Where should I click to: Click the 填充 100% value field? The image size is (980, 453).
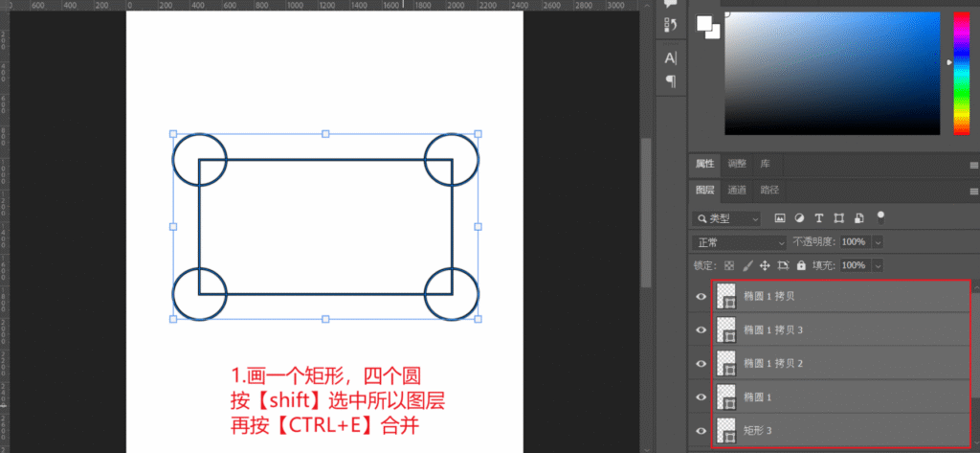pos(856,265)
